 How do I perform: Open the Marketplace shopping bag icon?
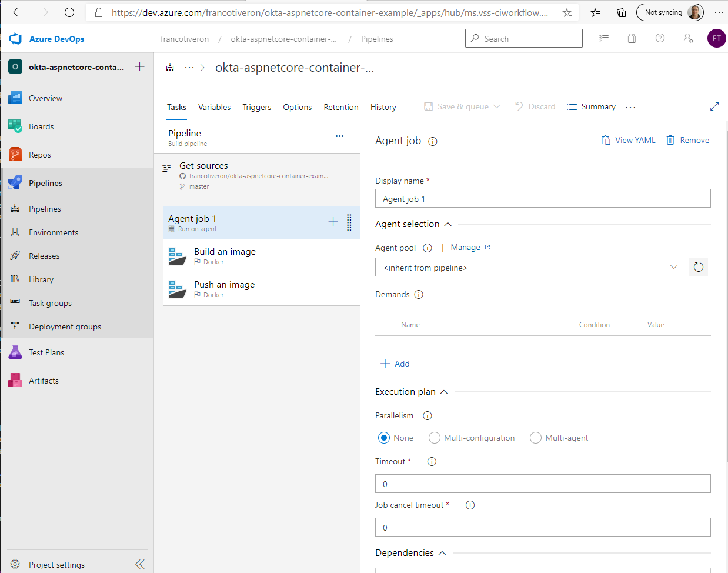(x=632, y=38)
